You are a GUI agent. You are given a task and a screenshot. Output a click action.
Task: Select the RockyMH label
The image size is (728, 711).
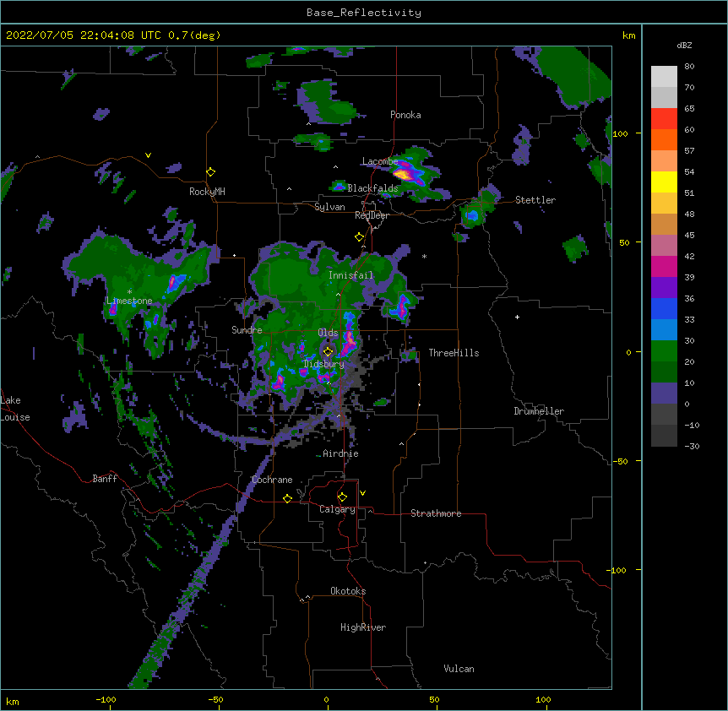click(x=207, y=192)
